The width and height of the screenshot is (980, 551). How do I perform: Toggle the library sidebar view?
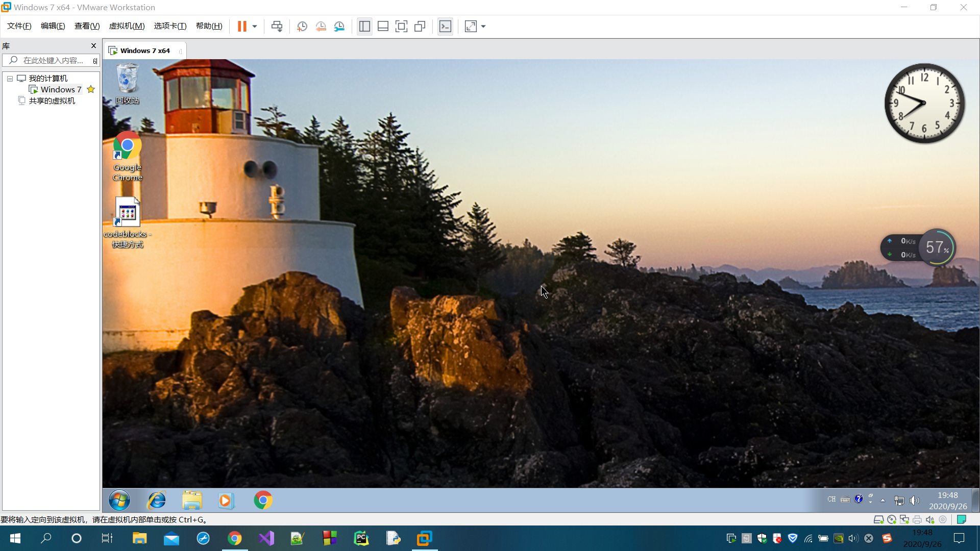click(x=364, y=27)
